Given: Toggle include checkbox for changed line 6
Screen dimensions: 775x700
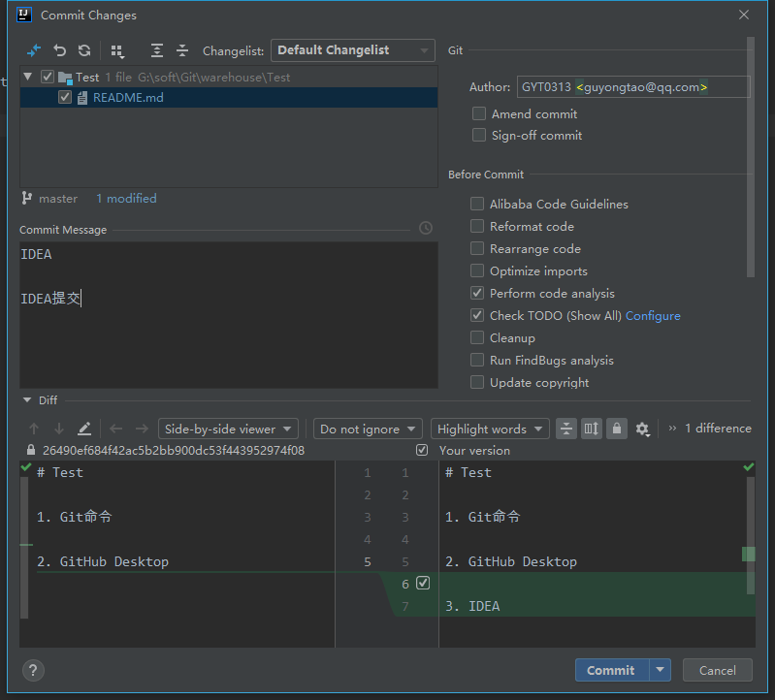Looking at the screenshot, I should coord(423,583).
